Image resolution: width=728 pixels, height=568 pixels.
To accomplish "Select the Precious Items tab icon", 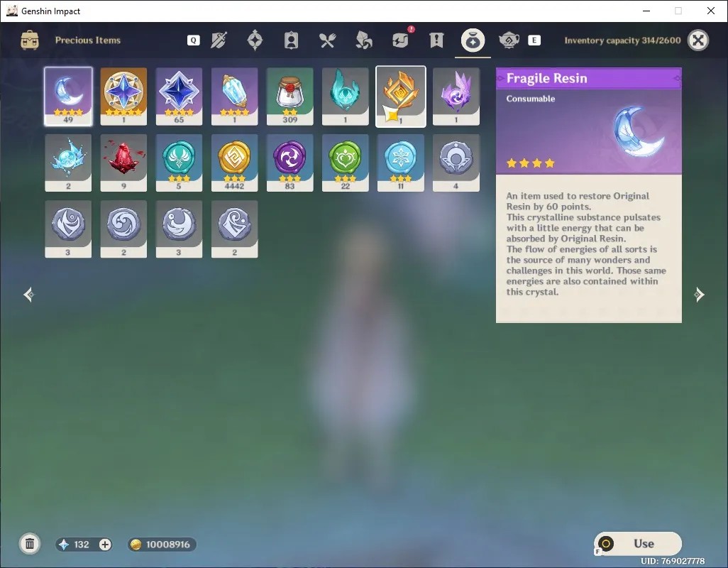I will [473, 40].
